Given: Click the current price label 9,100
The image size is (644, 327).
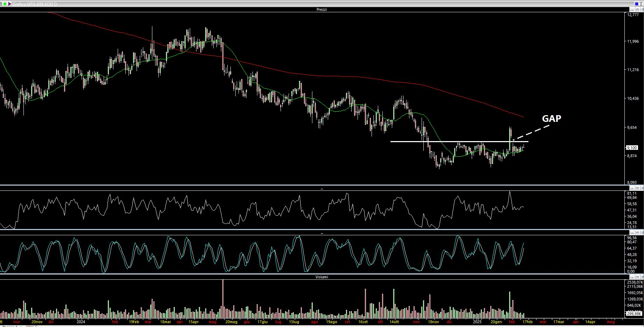Looking at the screenshot, I should coord(632,148).
